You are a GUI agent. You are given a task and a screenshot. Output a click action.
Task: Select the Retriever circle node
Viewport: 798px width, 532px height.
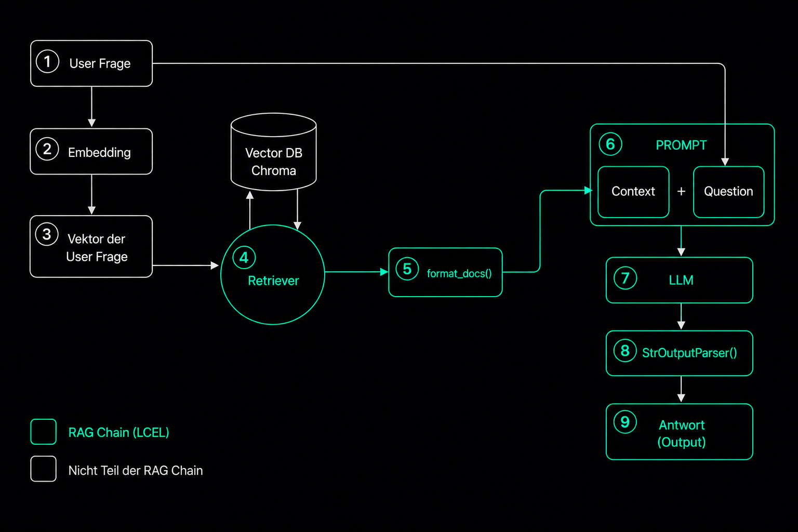coord(273,275)
